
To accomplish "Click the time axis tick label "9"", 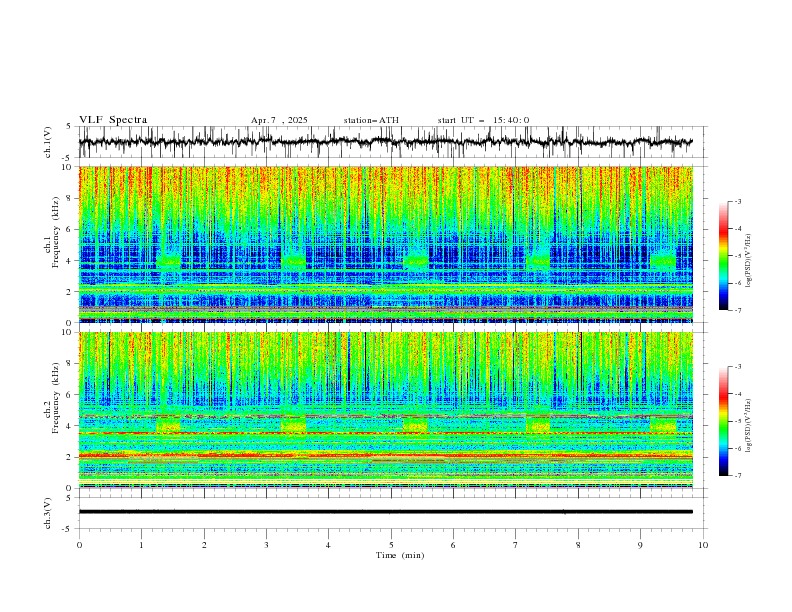I will tap(640, 545).
